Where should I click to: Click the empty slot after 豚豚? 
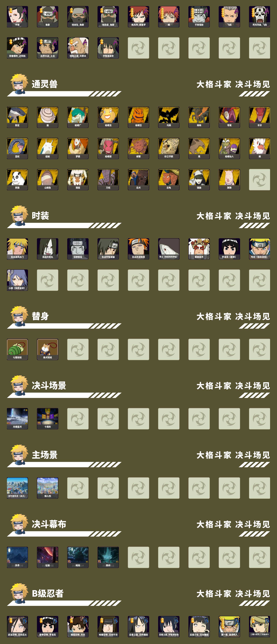click(260, 180)
